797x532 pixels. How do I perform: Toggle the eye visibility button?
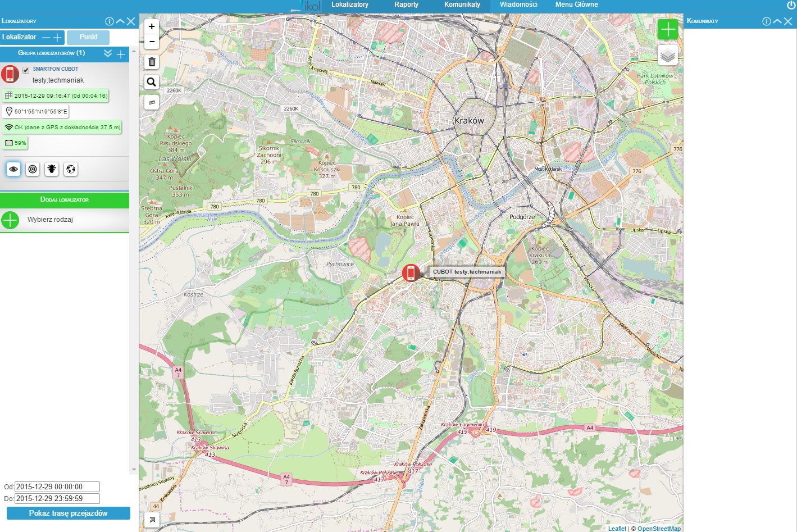pyautogui.click(x=13, y=169)
